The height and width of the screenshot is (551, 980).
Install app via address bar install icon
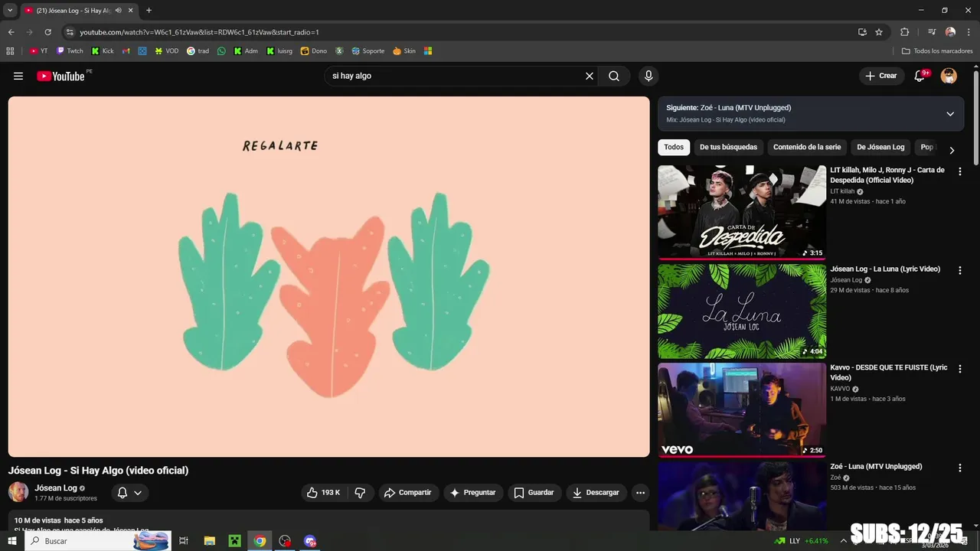pos(862,32)
